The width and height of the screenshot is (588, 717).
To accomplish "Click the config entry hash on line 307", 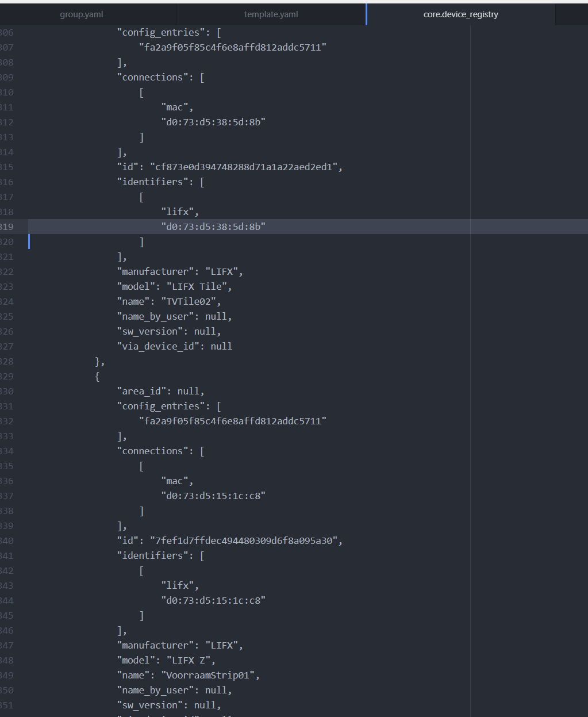I will [233, 47].
